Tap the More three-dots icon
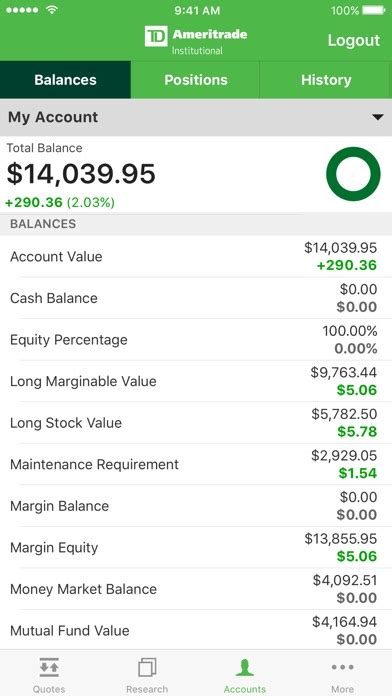Screen dimensions: 392x696 coord(342,667)
